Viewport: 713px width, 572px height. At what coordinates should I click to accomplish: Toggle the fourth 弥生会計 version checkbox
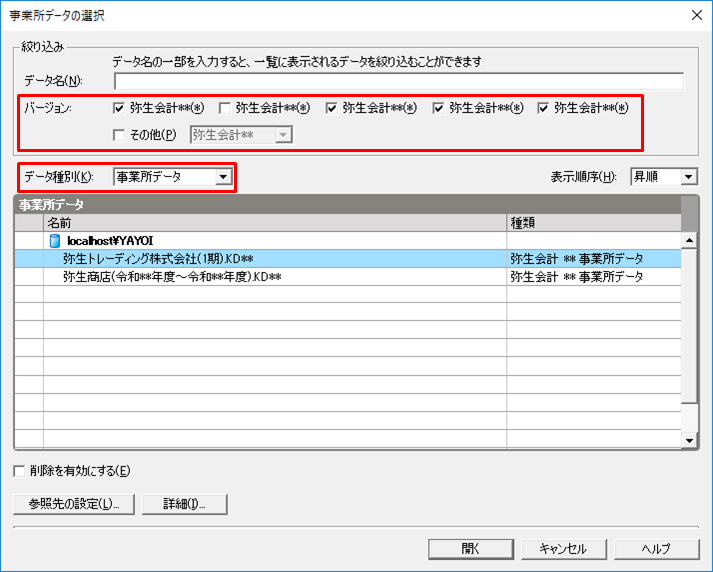[x=438, y=108]
